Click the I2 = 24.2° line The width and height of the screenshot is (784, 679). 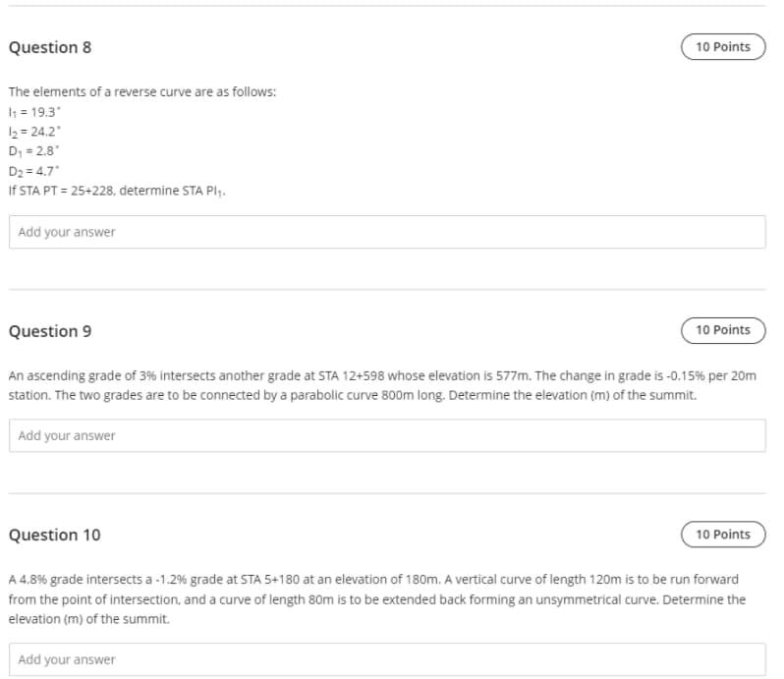[34, 132]
